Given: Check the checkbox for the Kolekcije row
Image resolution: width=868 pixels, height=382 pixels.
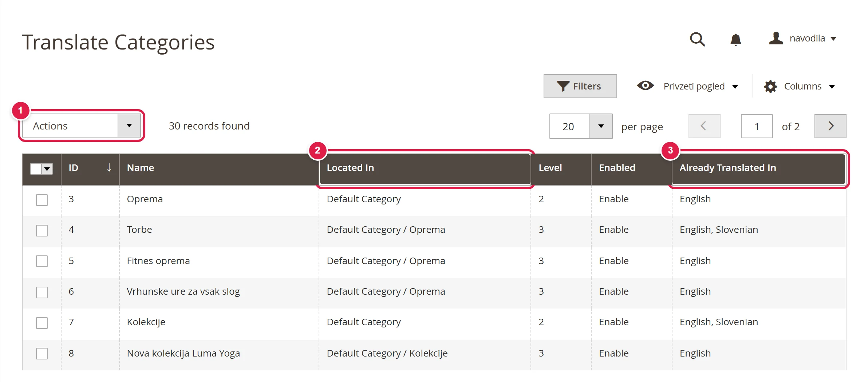Looking at the screenshot, I should coord(42,323).
